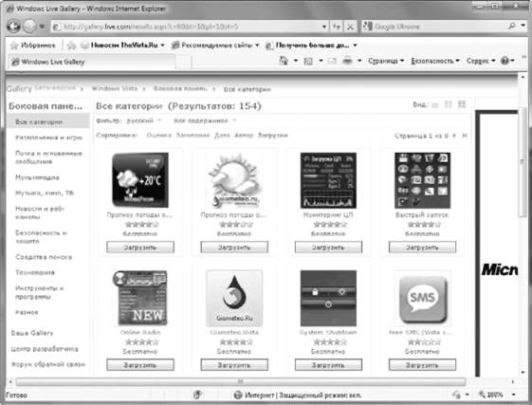Open the Страница dropdown menu

(x=386, y=61)
